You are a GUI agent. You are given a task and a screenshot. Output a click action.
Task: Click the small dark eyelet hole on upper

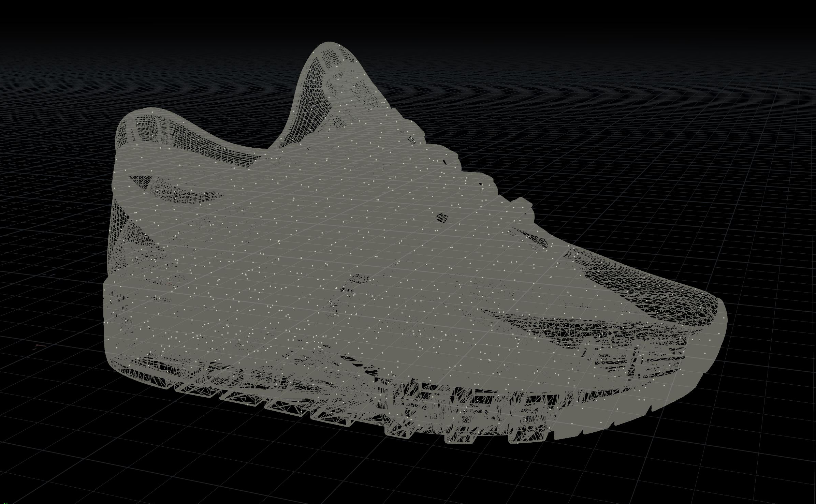pyautogui.click(x=442, y=217)
